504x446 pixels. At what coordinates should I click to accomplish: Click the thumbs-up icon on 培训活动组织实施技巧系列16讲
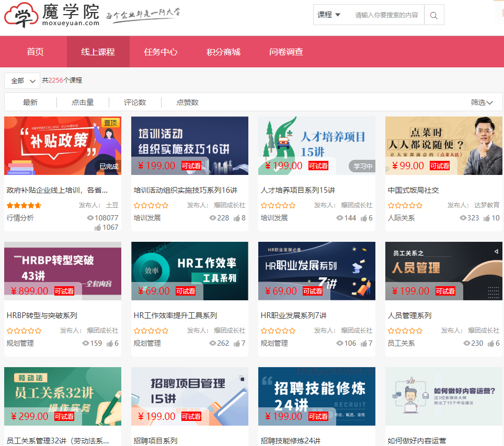pyautogui.click(x=238, y=218)
